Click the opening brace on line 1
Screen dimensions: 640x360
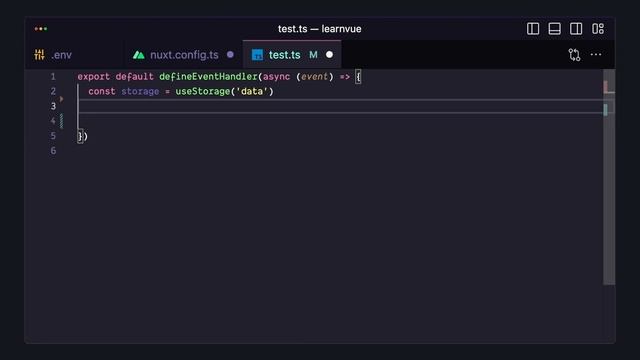point(358,77)
